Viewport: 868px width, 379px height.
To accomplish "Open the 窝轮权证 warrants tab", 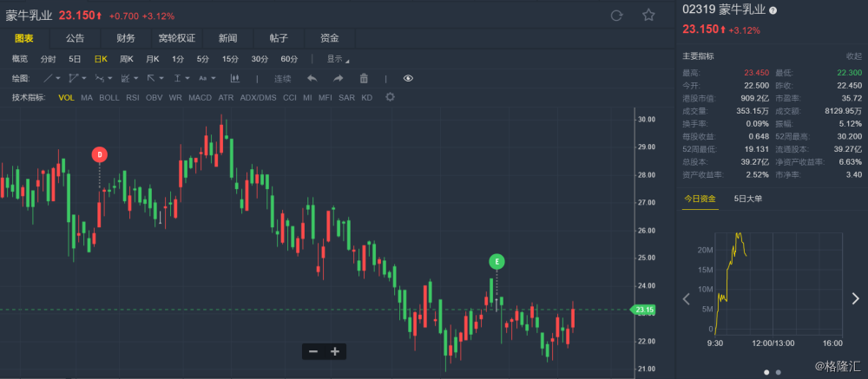I will [x=176, y=38].
